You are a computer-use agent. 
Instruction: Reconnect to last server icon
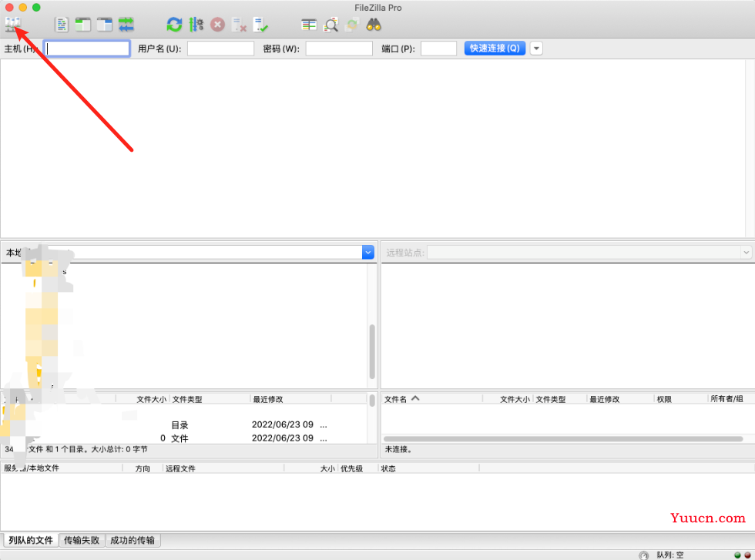click(260, 25)
